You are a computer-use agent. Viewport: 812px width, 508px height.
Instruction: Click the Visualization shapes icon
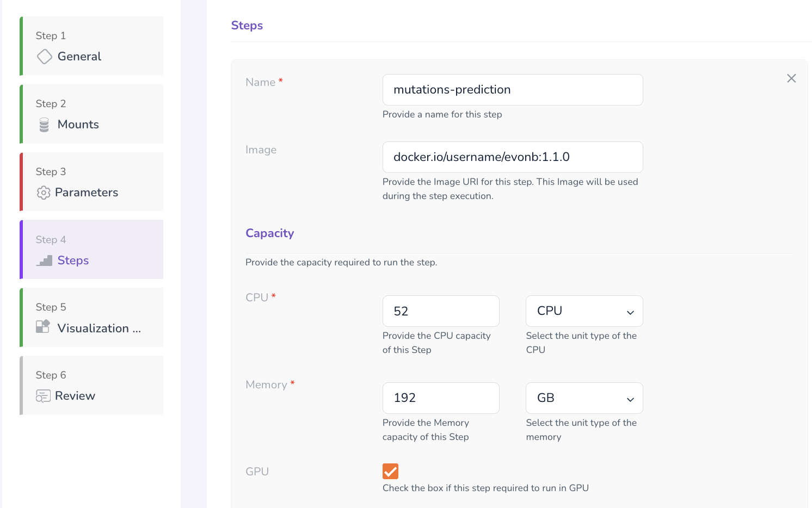[43, 326]
